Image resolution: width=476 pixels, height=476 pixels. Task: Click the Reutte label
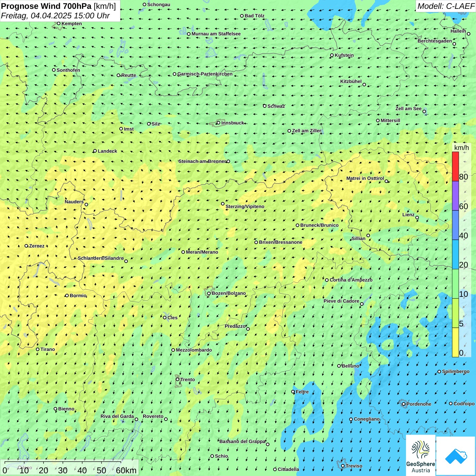click(x=129, y=75)
